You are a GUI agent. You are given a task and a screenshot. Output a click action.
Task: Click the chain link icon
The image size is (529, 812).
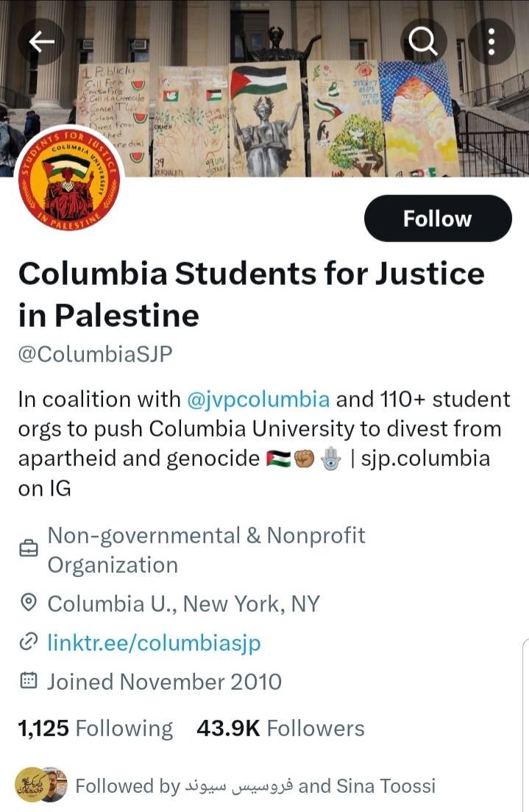coord(29,643)
